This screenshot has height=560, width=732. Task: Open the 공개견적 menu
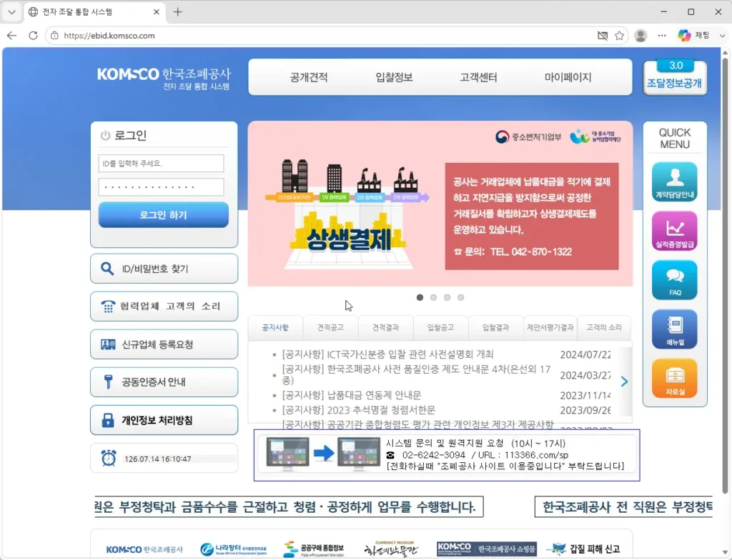(x=309, y=77)
